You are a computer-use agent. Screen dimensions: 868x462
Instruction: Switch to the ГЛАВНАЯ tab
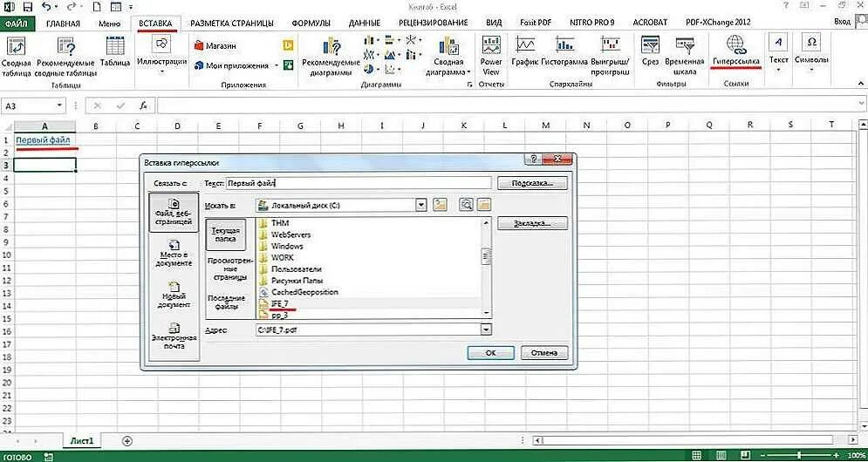63,24
